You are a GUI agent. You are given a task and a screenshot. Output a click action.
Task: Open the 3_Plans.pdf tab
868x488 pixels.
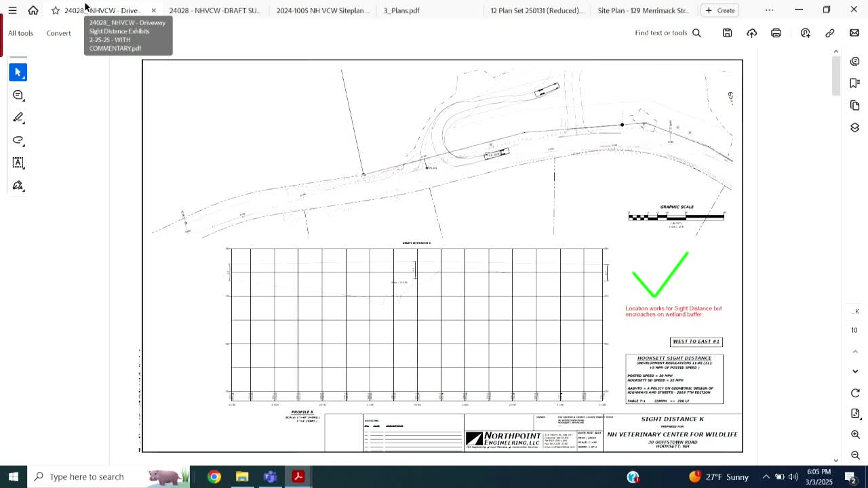(x=401, y=10)
